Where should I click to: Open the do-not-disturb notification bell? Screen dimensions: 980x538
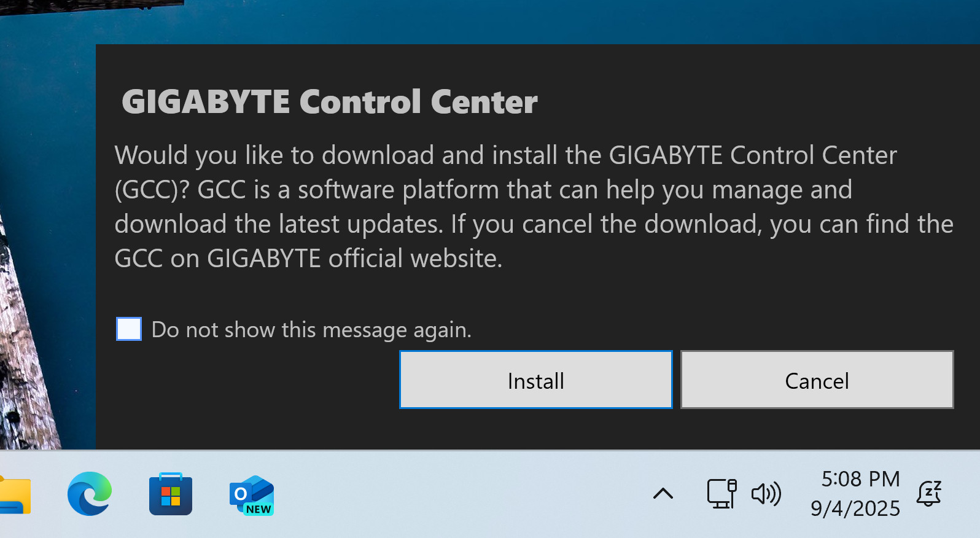pos(929,493)
